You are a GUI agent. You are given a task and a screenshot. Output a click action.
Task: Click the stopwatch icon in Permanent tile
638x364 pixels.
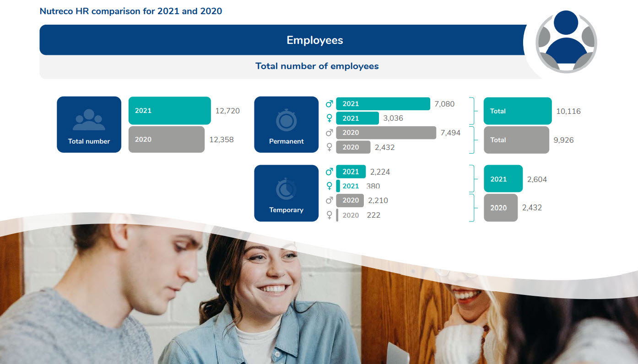[286, 120]
